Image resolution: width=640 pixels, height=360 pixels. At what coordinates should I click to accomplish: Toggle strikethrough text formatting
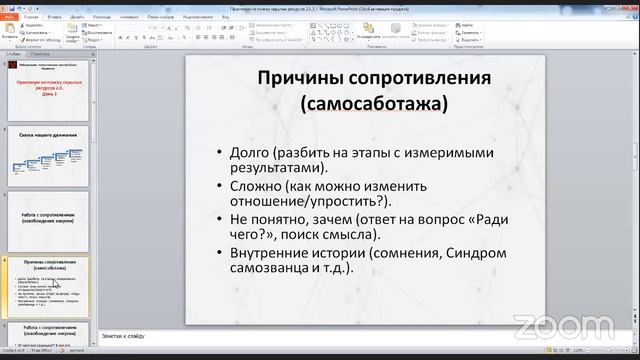pyautogui.click(x=151, y=38)
